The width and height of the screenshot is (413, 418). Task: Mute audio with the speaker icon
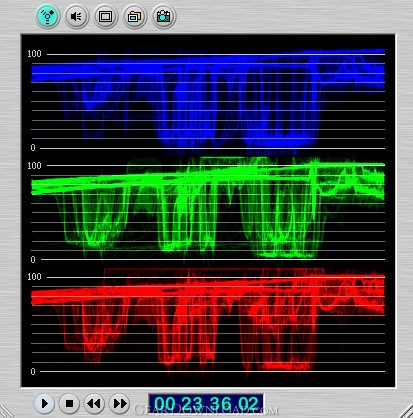coord(76,16)
